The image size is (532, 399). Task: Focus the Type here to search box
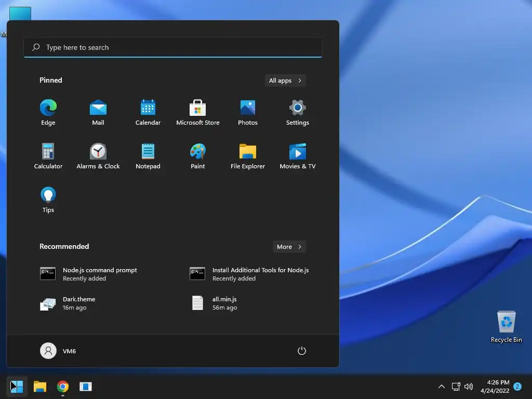(x=173, y=47)
